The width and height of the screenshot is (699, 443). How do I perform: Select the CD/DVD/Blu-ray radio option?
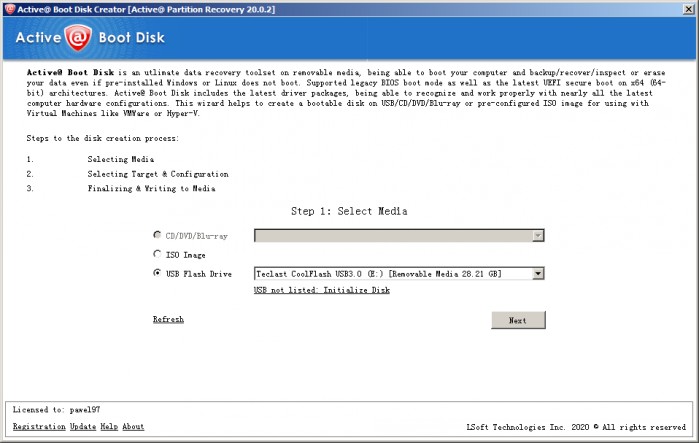point(157,234)
